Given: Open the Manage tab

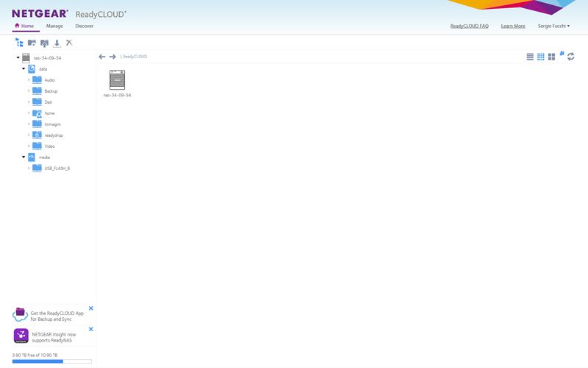Looking at the screenshot, I should (x=54, y=26).
